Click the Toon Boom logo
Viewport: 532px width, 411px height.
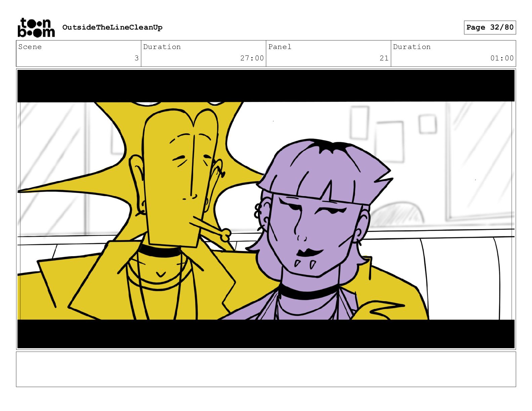36,28
